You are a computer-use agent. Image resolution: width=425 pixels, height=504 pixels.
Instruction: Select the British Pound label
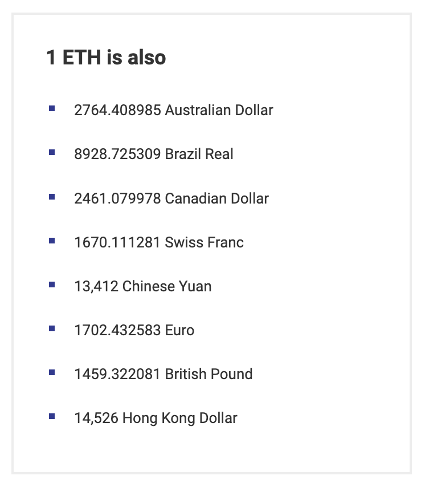[209, 374]
